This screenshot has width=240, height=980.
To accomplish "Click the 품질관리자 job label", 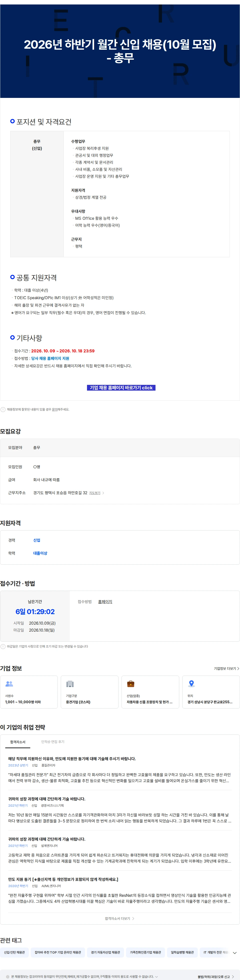I will [48, 765].
